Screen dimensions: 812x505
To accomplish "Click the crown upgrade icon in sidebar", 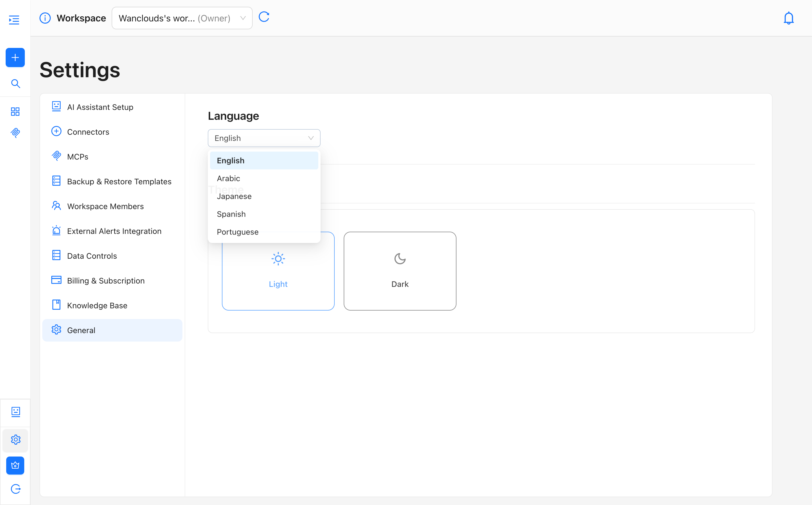I will pyautogui.click(x=16, y=465).
